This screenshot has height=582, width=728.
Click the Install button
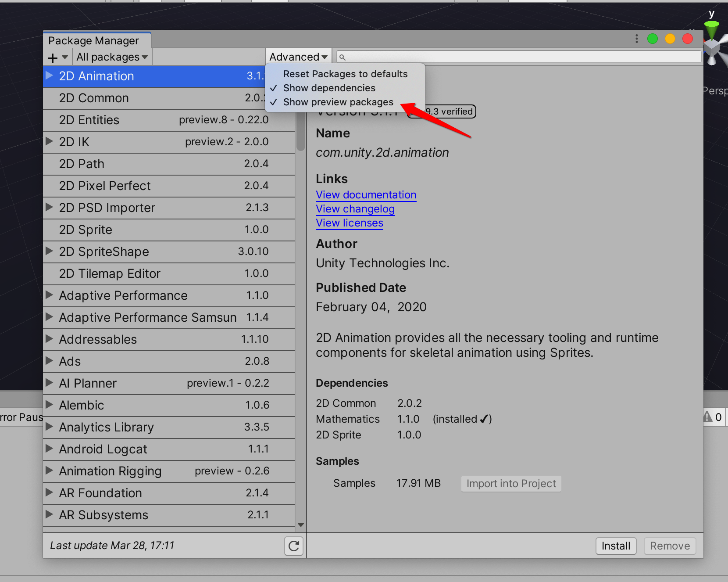click(x=616, y=546)
